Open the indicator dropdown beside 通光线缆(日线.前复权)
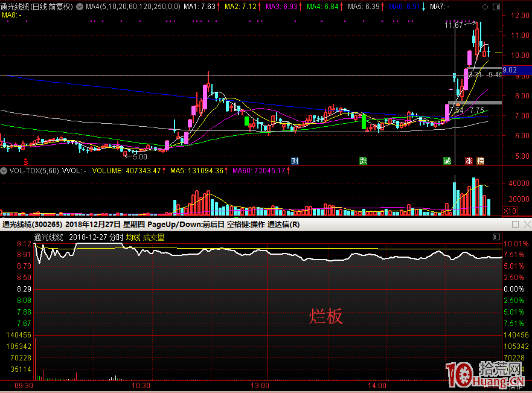532x393 pixels. 80,7
